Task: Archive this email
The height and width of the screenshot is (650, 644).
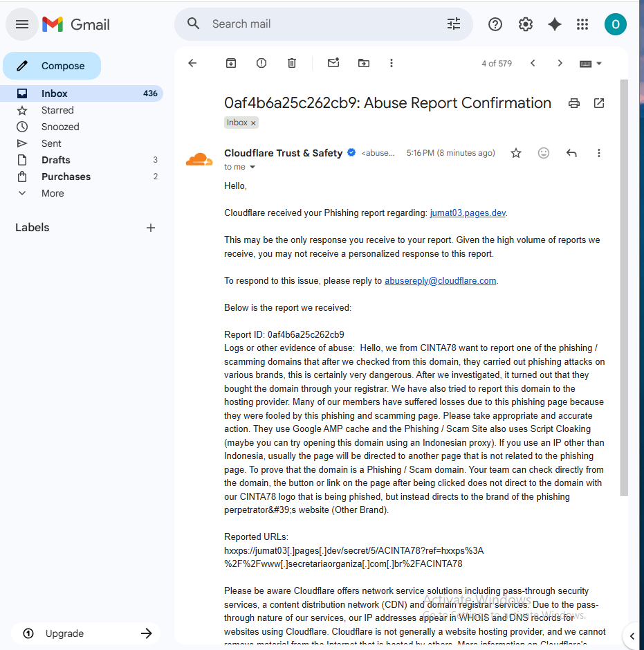Action: tap(230, 63)
